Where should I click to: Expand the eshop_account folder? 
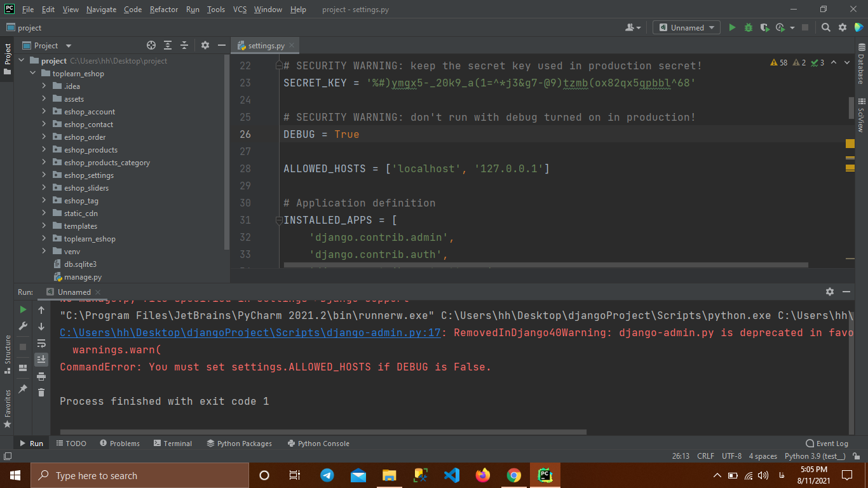[44, 112]
